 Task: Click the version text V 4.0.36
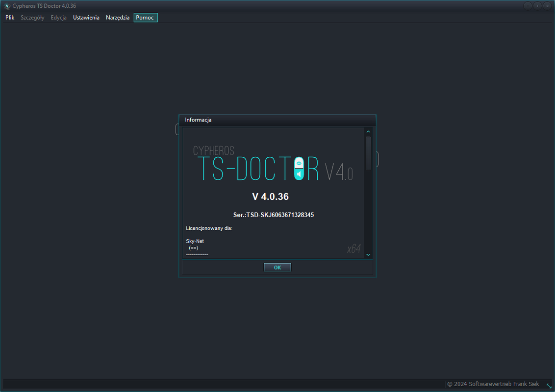point(271,196)
